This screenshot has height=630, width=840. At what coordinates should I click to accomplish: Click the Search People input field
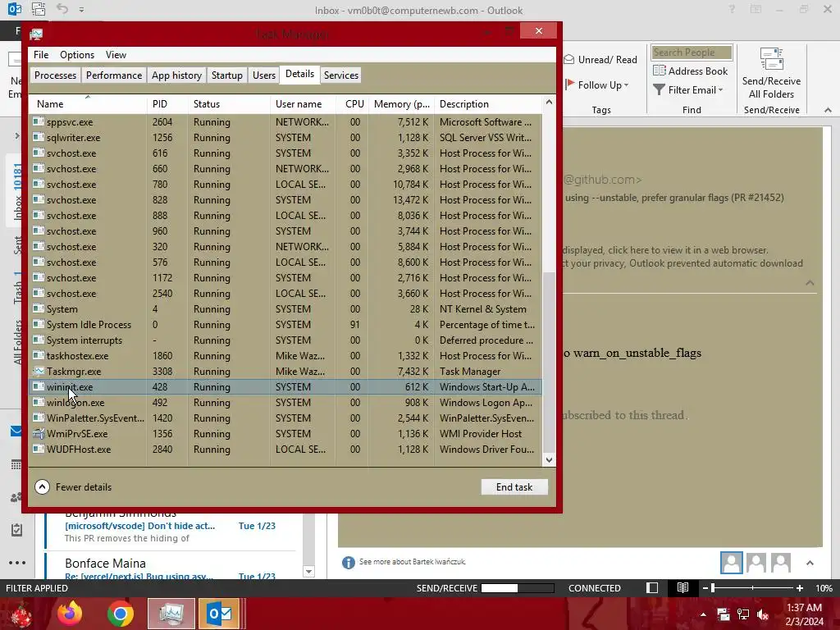pos(692,52)
